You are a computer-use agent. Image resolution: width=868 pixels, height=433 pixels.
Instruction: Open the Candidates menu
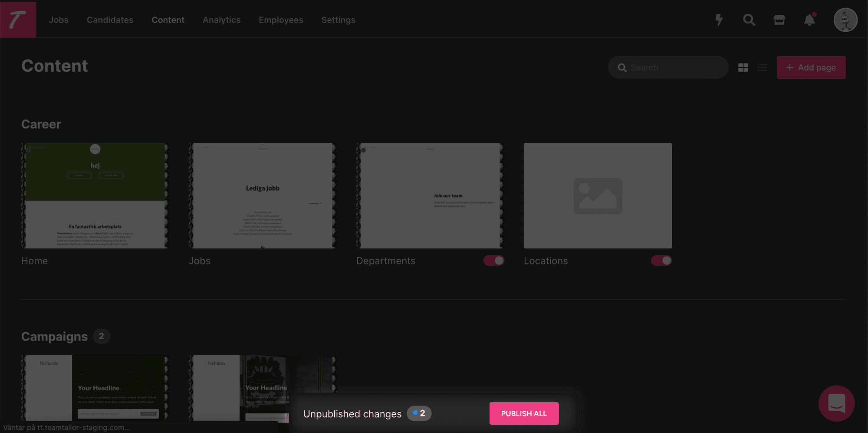tap(110, 20)
